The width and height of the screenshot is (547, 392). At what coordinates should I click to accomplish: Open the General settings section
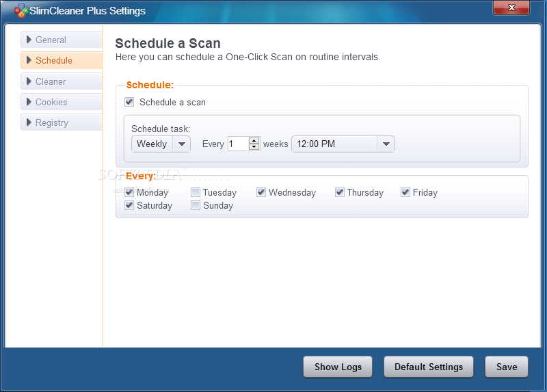coord(62,40)
